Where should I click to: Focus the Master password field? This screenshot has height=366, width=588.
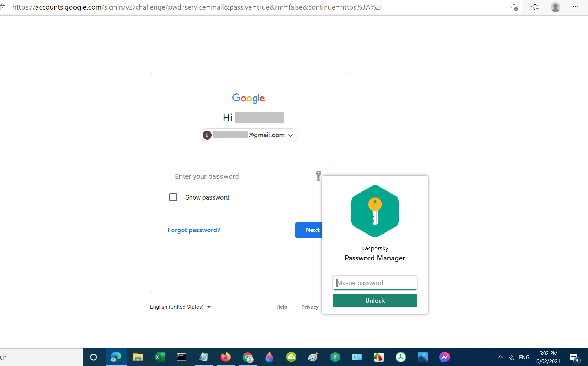(375, 283)
